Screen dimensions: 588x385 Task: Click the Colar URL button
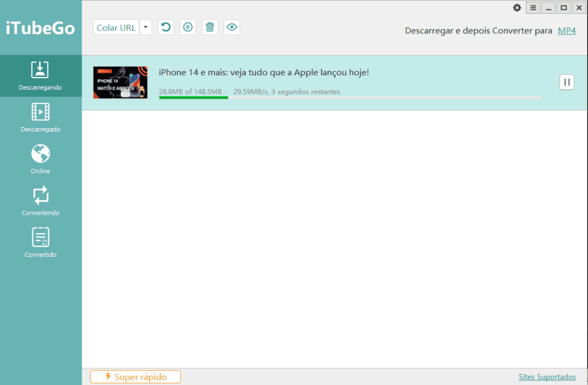tap(116, 28)
